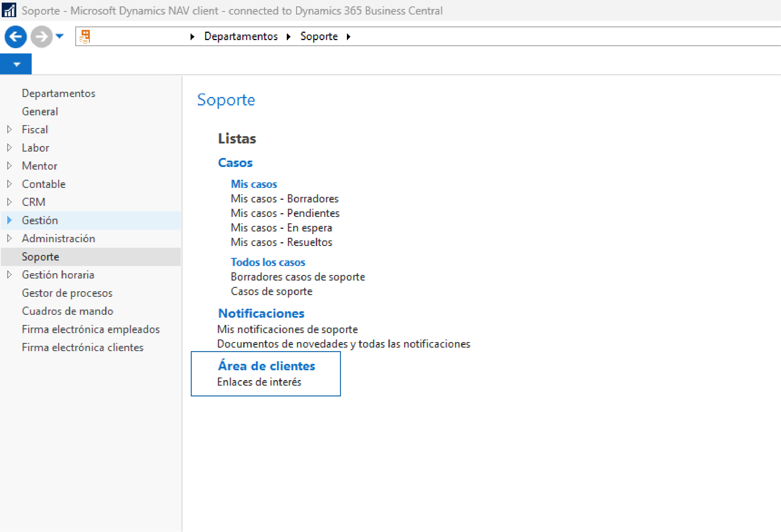Expand the Administración tree node

9,238
